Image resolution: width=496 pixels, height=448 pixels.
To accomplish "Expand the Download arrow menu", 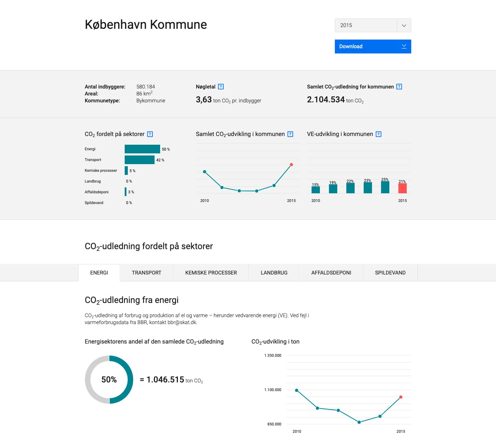I will (404, 47).
